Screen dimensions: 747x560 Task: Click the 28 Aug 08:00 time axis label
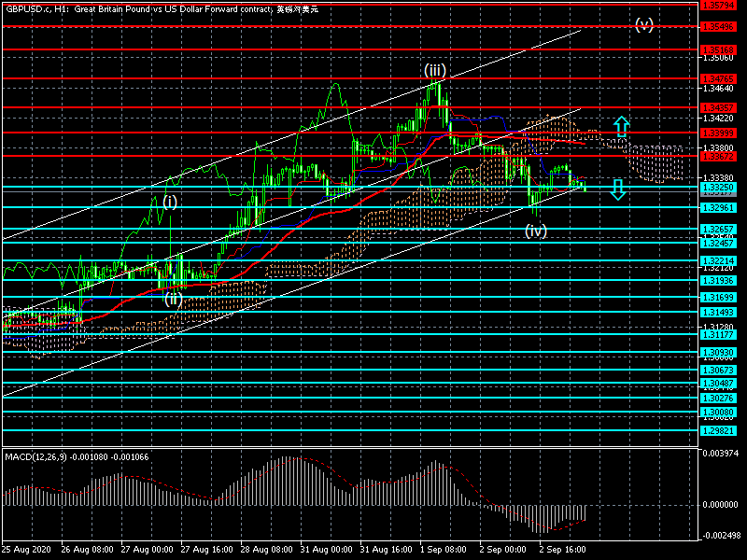[x=266, y=550]
